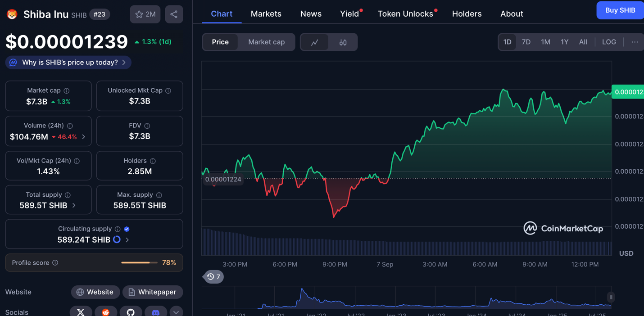Set chart range to 7D
644x316 pixels.
click(x=526, y=42)
